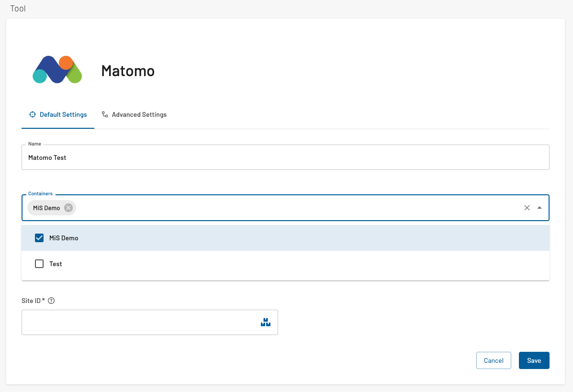Open the Advanced Settings tab
573x392 pixels.
[134, 115]
